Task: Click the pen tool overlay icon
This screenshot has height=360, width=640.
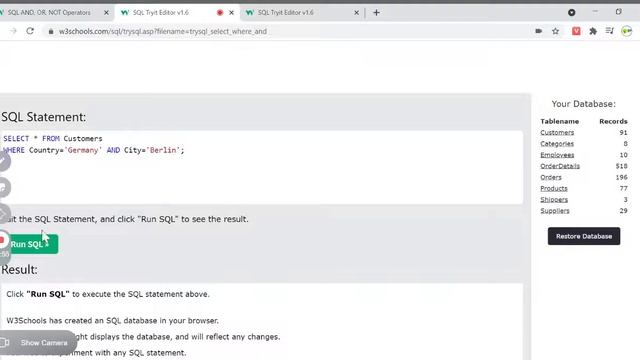Action: click(x=3, y=162)
